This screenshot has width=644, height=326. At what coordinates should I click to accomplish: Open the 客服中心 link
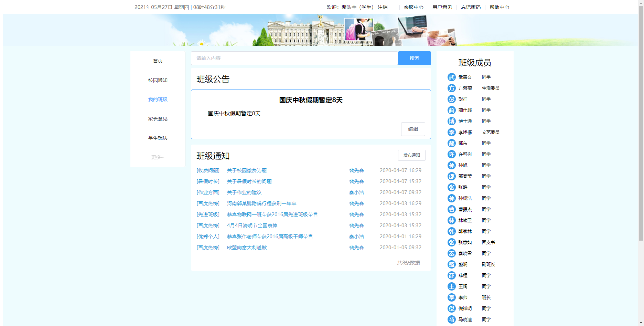(x=414, y=7)
